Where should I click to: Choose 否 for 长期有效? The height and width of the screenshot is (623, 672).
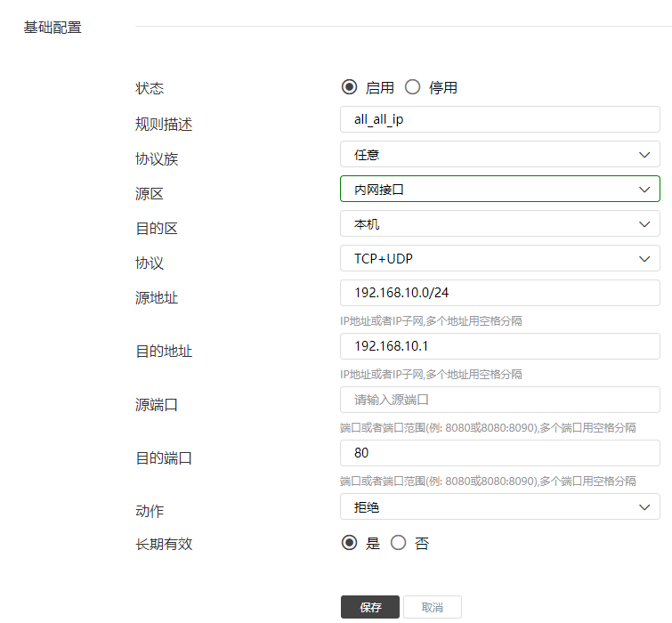point(398,543)
